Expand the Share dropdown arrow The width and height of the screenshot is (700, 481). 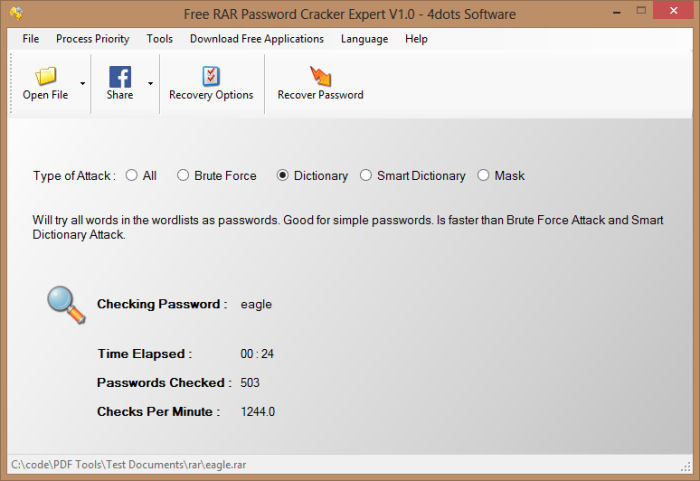(x=150, y=84)
